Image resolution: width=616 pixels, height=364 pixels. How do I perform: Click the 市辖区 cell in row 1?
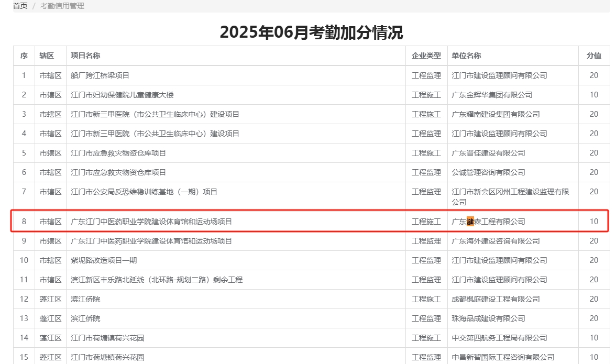pos(51,75)
